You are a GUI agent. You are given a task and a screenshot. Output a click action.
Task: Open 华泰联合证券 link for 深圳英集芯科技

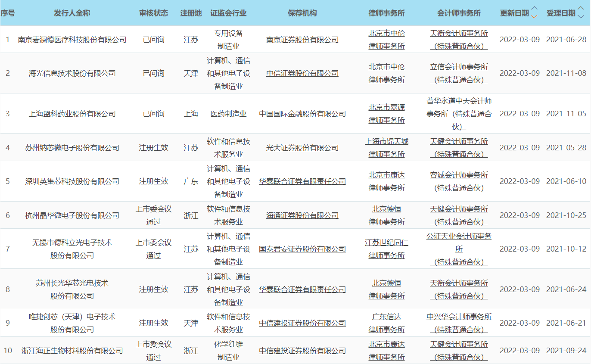pyautogui.click(x=302, y=181)
